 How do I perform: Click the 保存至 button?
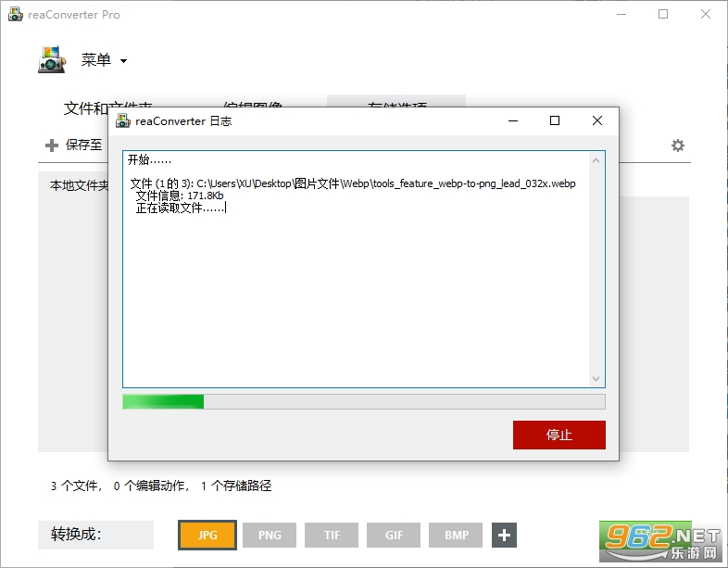(x=83, y=145)
